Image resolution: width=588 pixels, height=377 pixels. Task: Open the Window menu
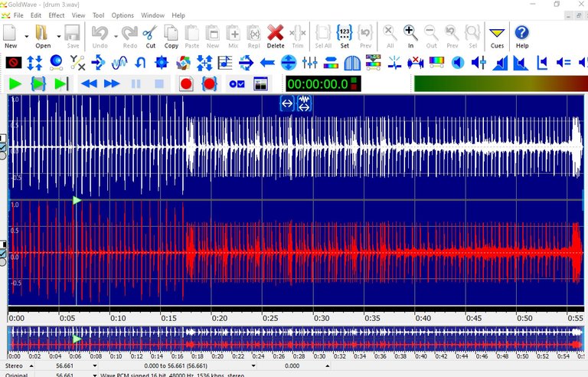[152, 15]
